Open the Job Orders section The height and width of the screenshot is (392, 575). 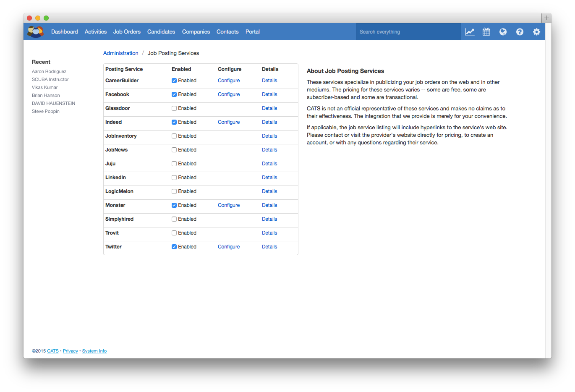pyautogui.click(x=127, y=31)
